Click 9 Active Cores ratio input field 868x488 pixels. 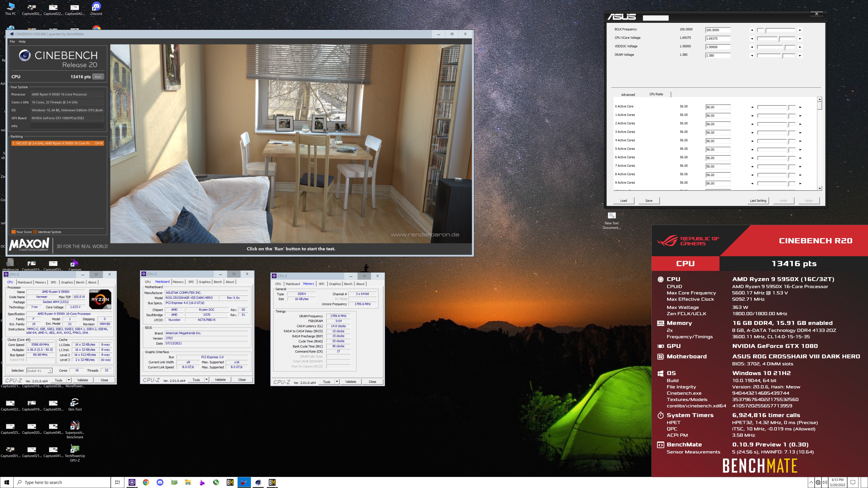coord(718,183)
